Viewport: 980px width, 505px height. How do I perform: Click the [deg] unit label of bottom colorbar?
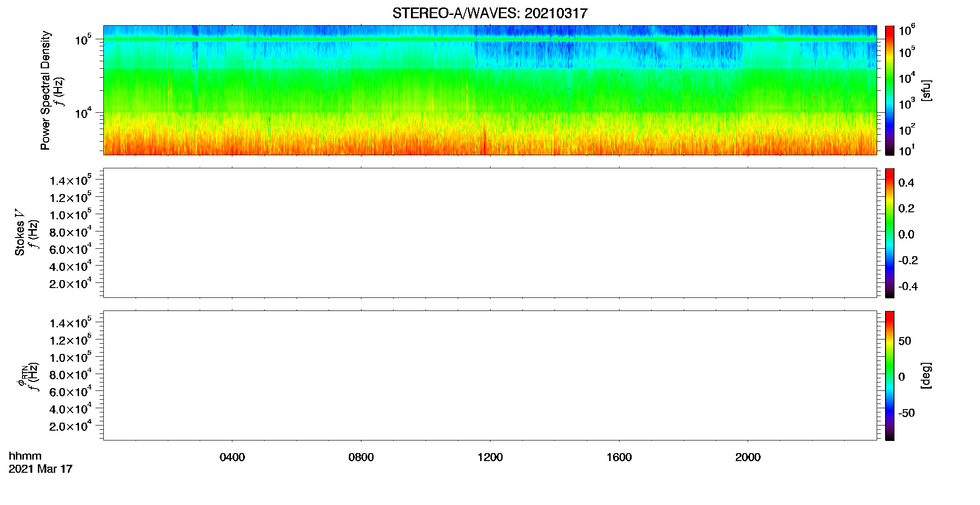[x=926, y=375]
